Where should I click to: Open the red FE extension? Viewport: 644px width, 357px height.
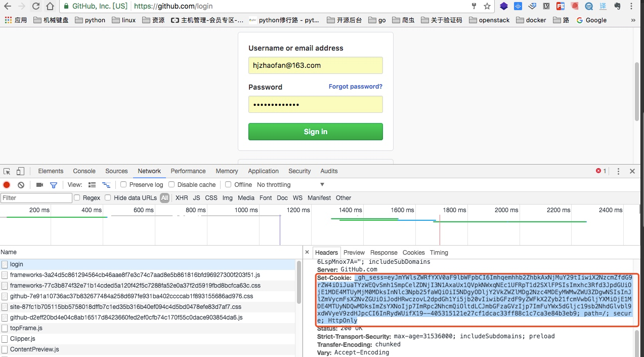(x=561, y=7)
